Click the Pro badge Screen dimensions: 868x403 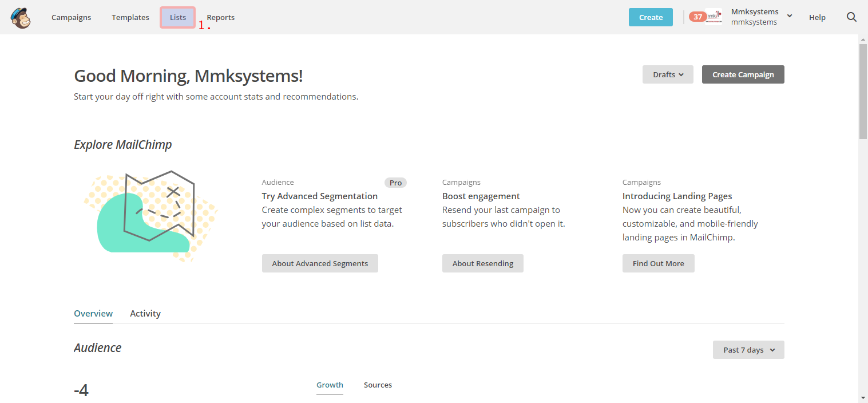coord(395,183)
